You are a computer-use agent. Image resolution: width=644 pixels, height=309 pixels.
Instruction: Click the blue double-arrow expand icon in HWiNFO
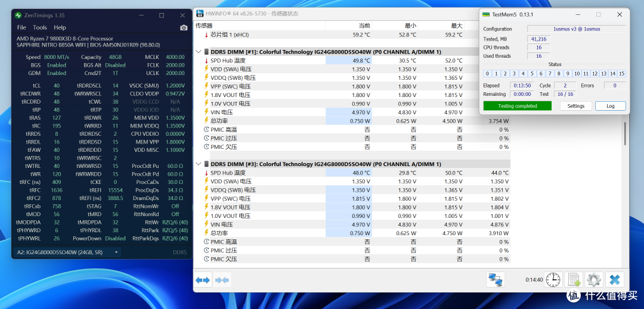203,280
